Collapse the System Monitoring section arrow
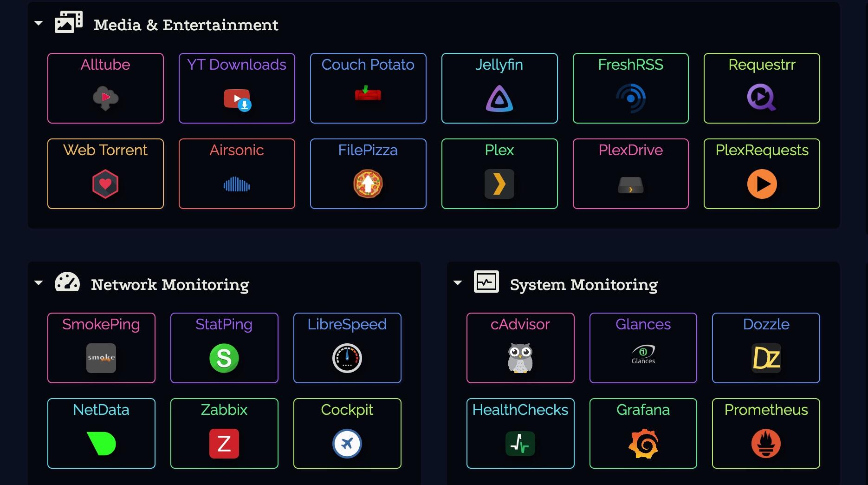Image resolution: width=868 pixels, height=485 pixels. [458, 283]
